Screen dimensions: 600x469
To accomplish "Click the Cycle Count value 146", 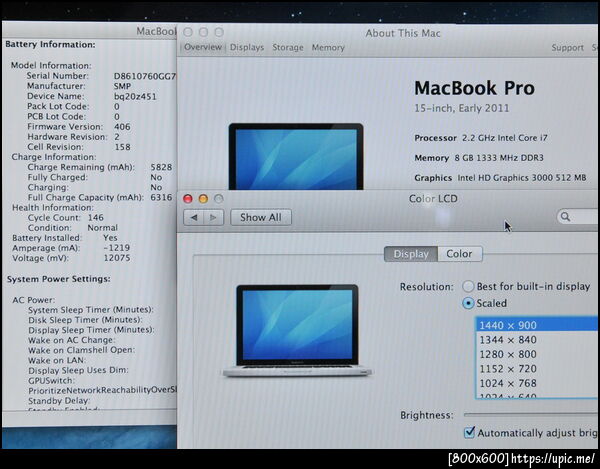I will pyautogui.click(x=96, y=218).
